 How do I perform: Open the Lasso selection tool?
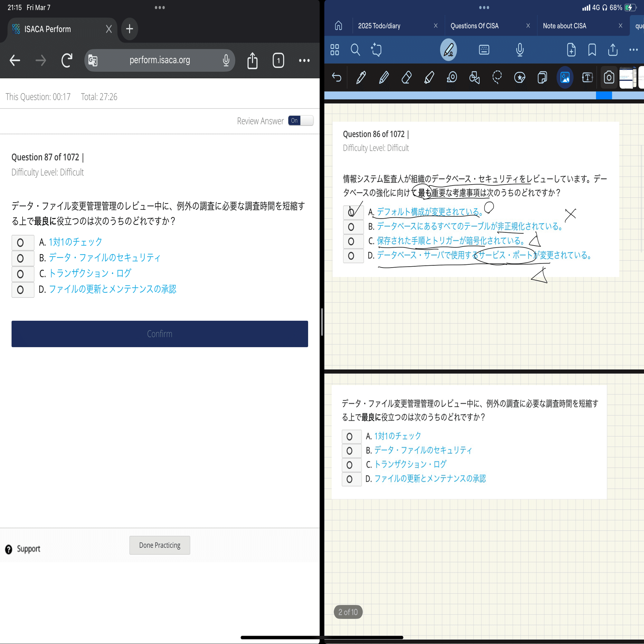497,78
